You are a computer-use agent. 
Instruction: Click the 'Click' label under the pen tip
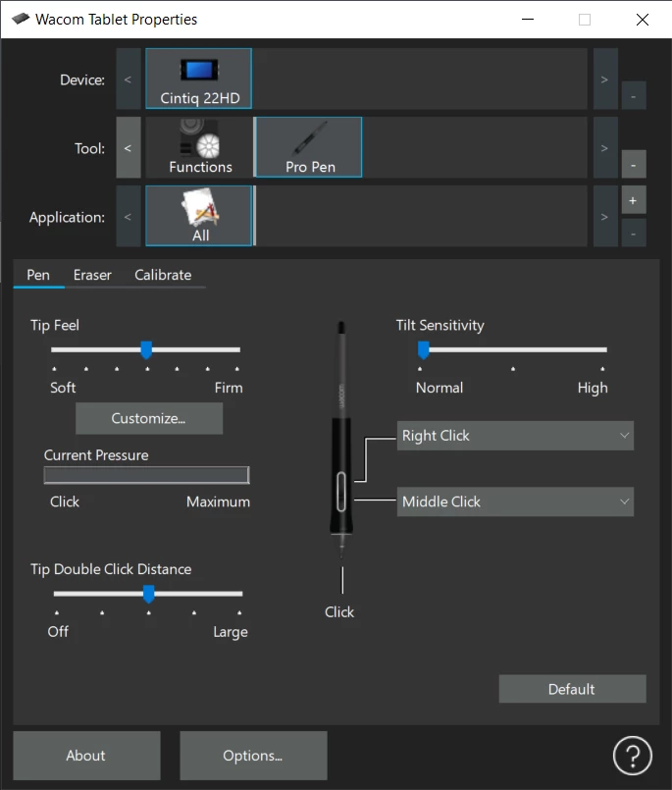coord(339,612)
